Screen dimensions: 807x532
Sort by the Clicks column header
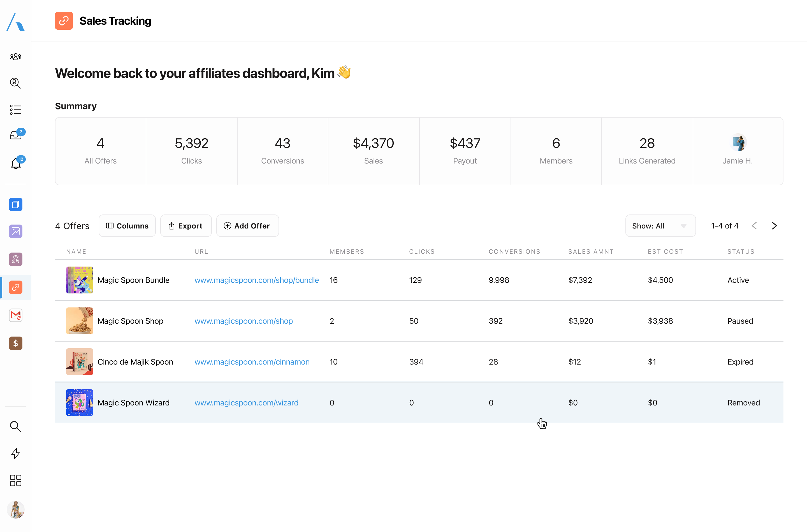[422, 252]
